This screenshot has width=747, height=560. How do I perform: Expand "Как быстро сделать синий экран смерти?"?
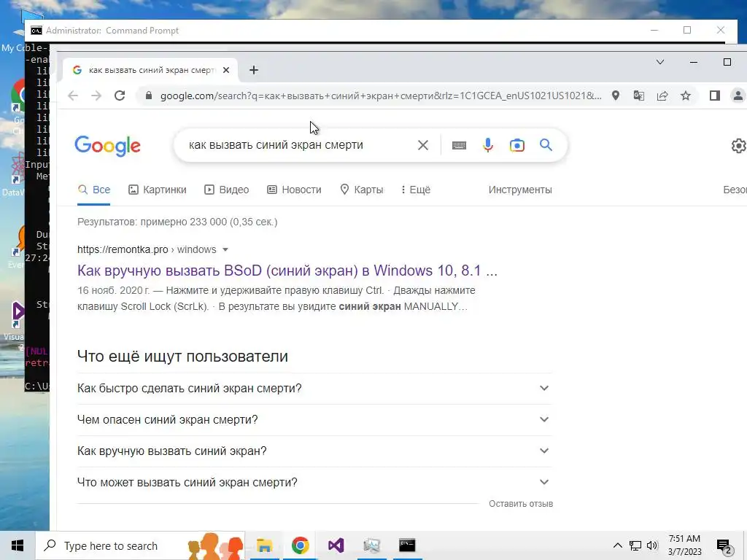[314, 388]
